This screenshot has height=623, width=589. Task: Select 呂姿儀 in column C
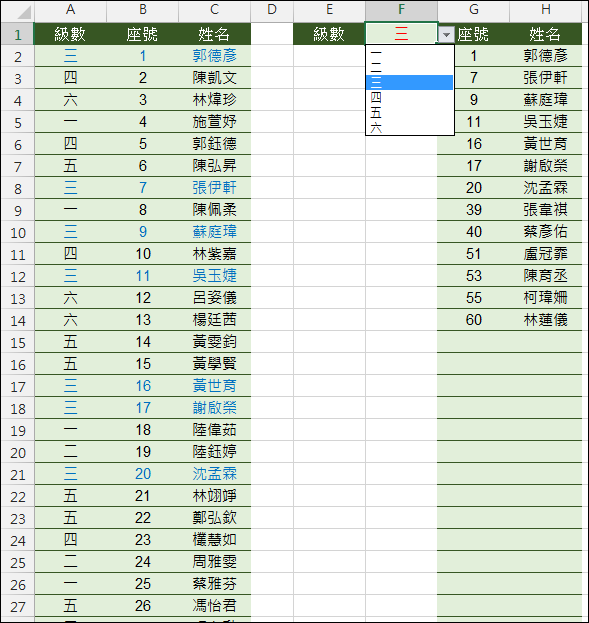215,298
